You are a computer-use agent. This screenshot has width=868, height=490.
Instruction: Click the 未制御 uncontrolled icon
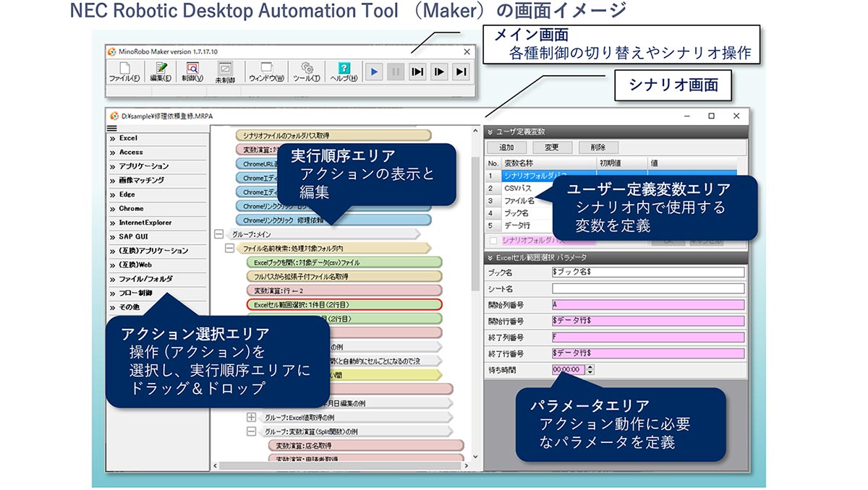tap(225, 72)
